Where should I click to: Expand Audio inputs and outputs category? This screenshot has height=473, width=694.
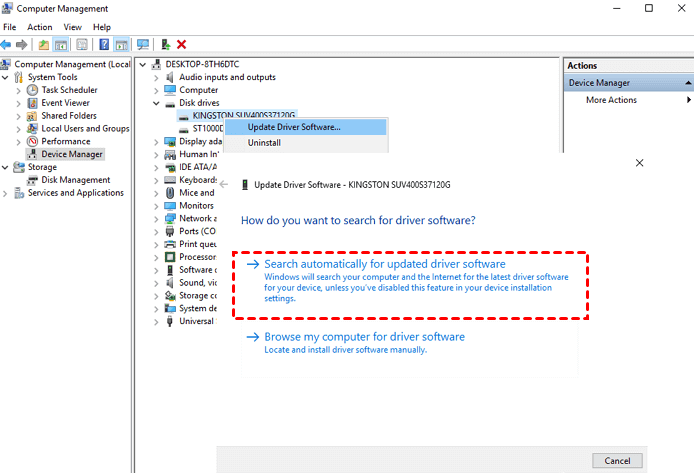point(156,78)
